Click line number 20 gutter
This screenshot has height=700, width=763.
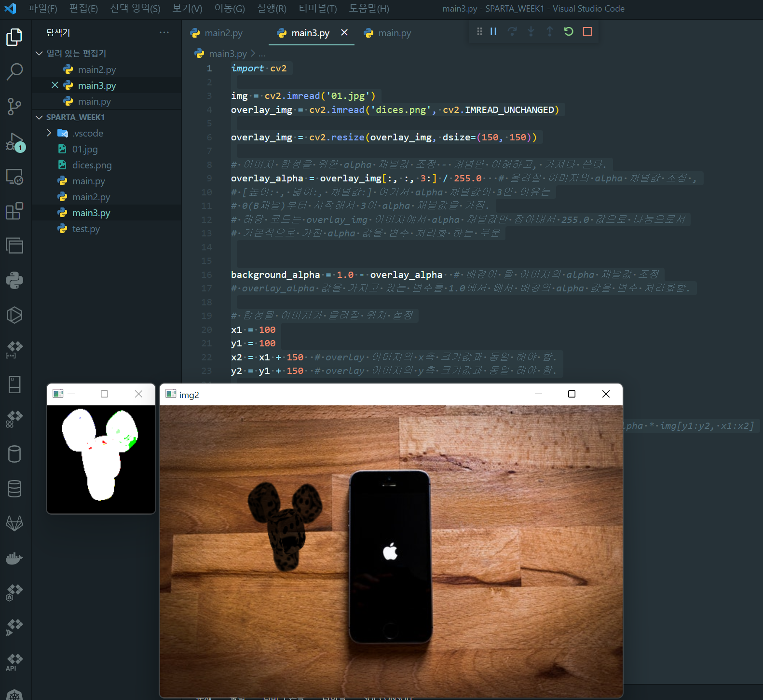pos(206,329)
